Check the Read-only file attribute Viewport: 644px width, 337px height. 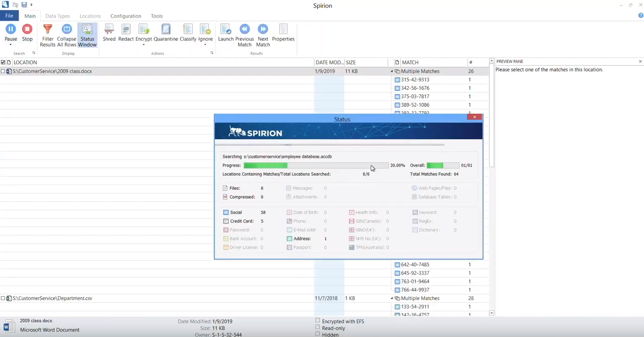pos(318,328)
